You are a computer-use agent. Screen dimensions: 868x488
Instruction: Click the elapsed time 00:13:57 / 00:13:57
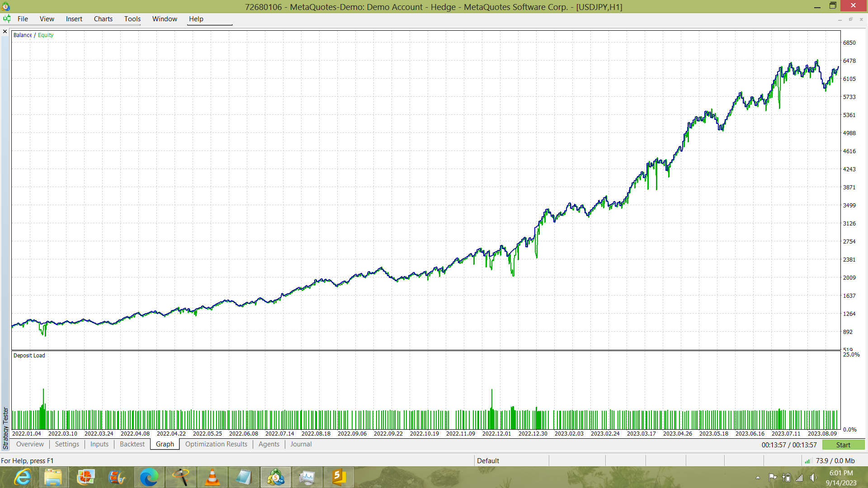click(789, 445)
